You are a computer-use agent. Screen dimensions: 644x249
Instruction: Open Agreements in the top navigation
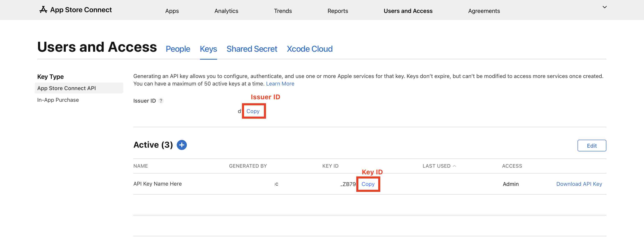[484, 11]
